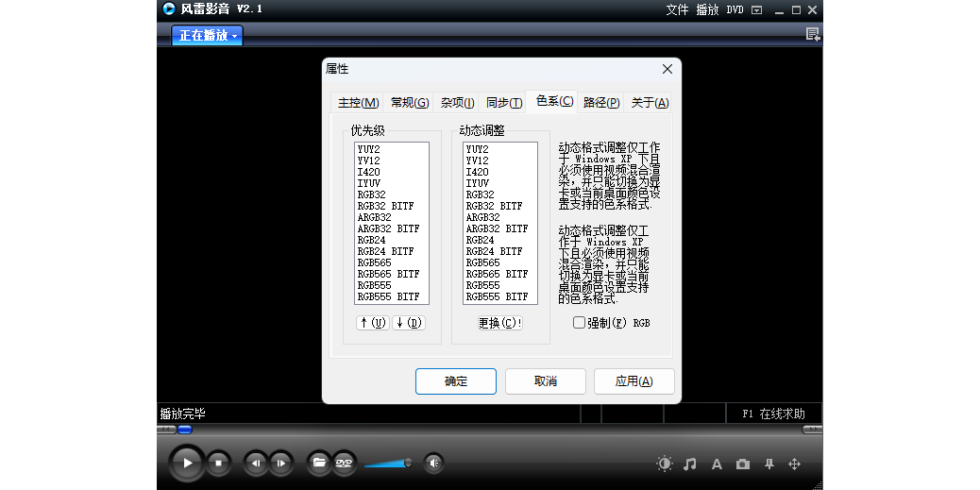Adjust the blue volume slider
The height and width of the screenshot is (490, 980).
pyautogui.click(x=388, y=463)
